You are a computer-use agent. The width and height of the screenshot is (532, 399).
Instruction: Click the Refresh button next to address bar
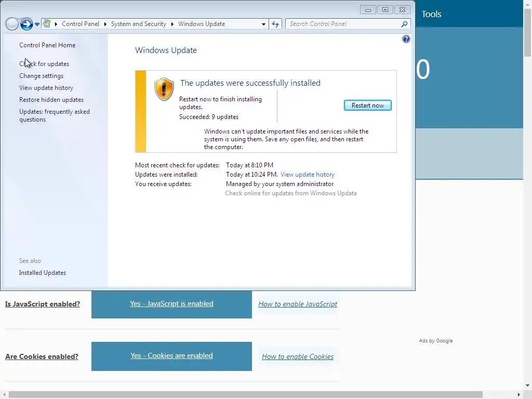[275, 24]
